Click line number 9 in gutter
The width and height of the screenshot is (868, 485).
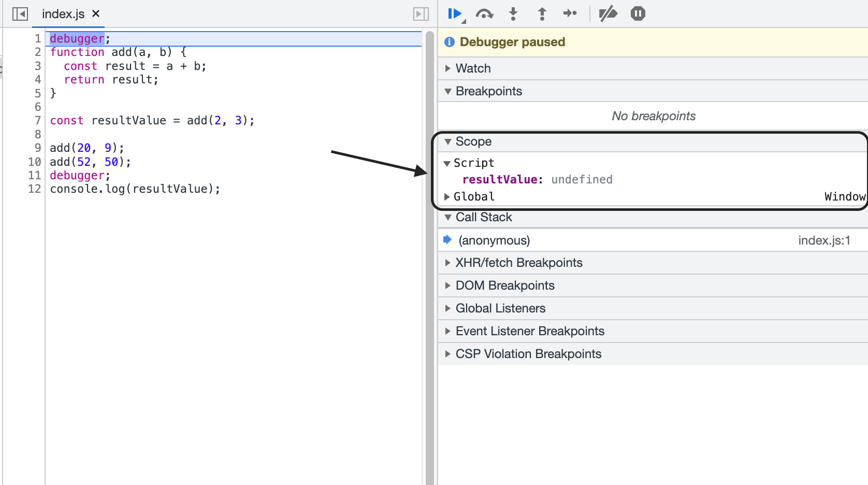[38, 148]
